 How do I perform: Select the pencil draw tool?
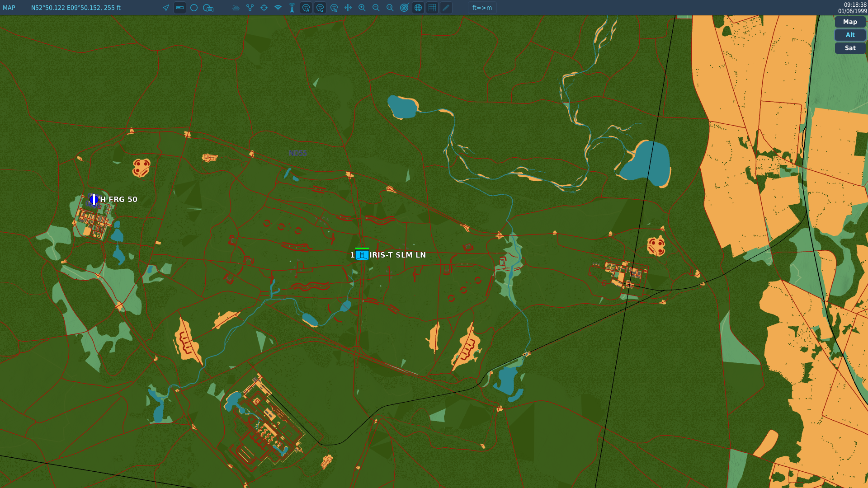446,8
